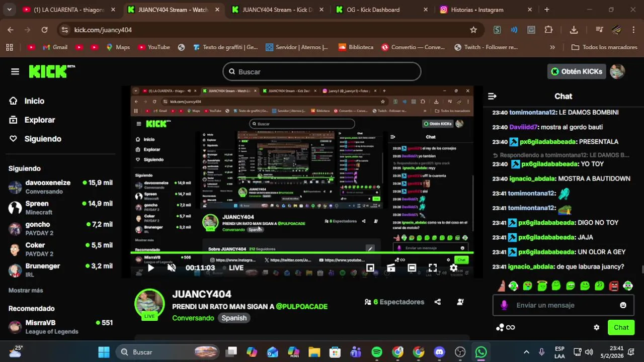Play the stream video

[x=150, y=268]
